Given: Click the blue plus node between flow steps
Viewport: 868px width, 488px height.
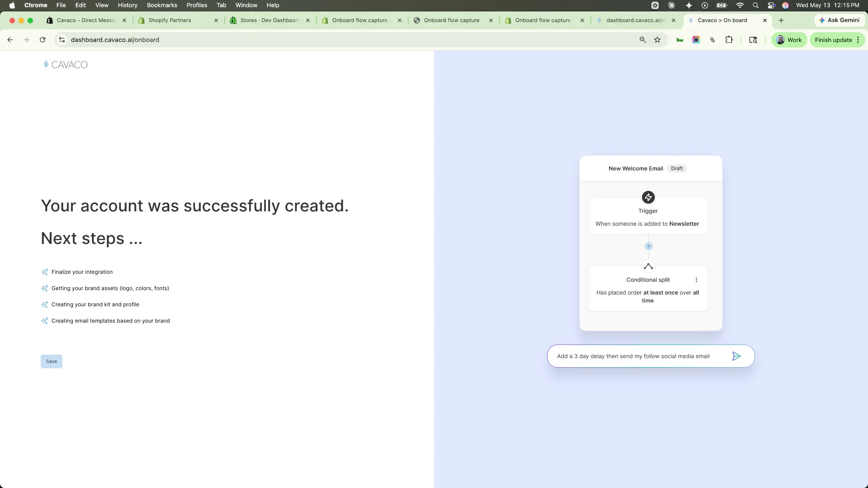Looking at the screenshot, I should coord(648,246).
